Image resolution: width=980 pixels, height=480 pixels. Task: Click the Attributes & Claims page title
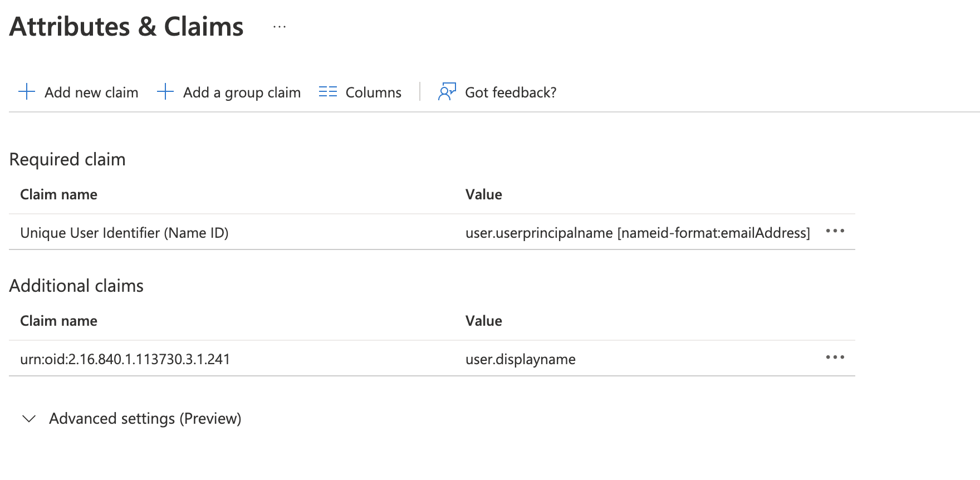tap(126, 27)
